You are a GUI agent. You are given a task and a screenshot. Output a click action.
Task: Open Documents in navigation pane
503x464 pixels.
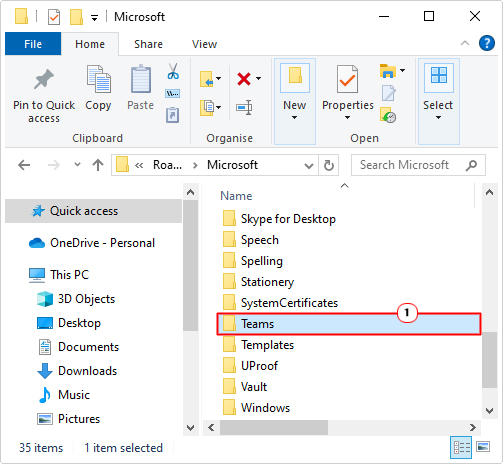pos(88,347)
